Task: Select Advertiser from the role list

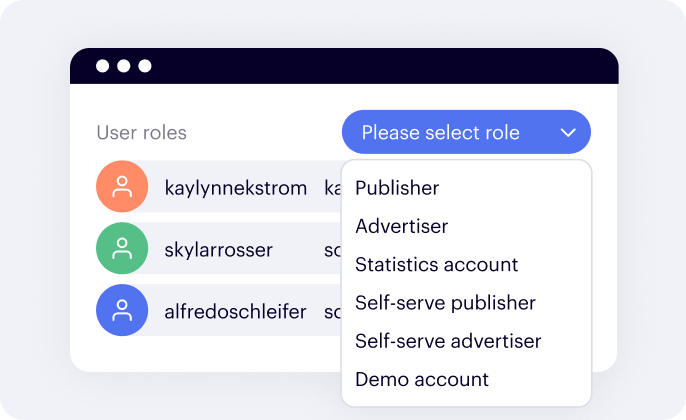Action: [402, 226]
